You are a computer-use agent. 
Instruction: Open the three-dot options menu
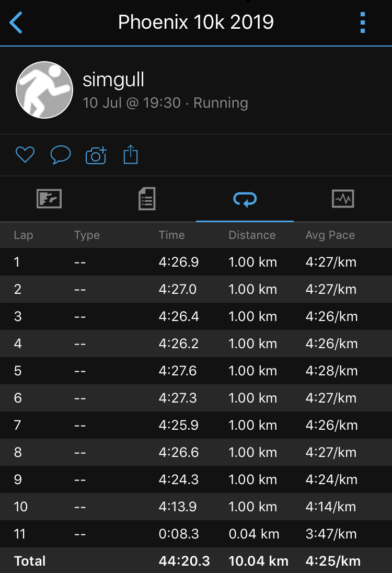(x=362, y=22)
